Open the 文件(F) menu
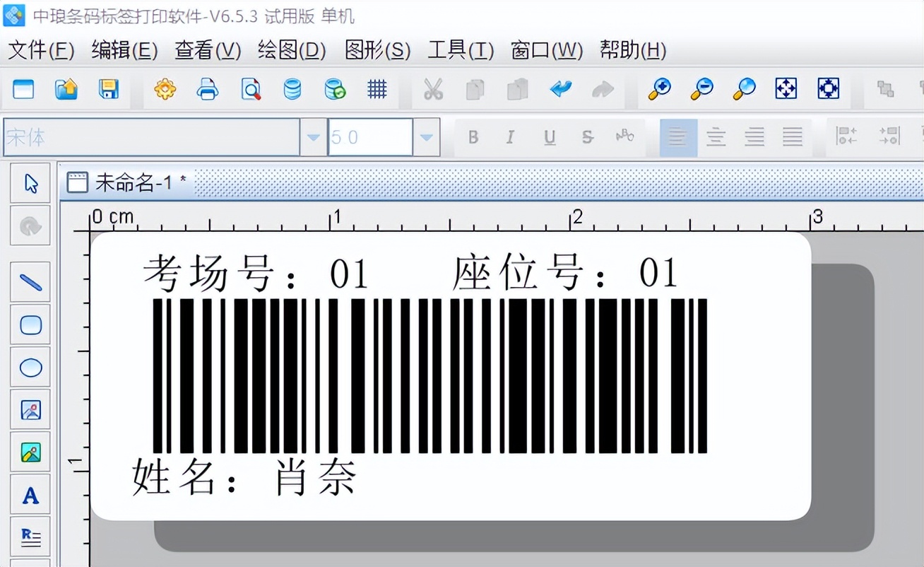Image resolution: width=924 pixels, height=567 pixels. pyautogui.click(x=41, y=50)
